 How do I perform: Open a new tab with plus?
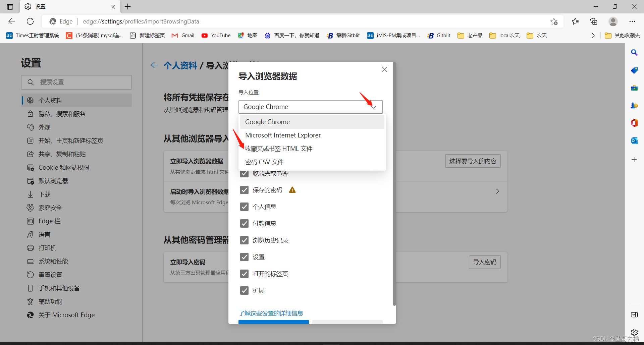point(128,7)
